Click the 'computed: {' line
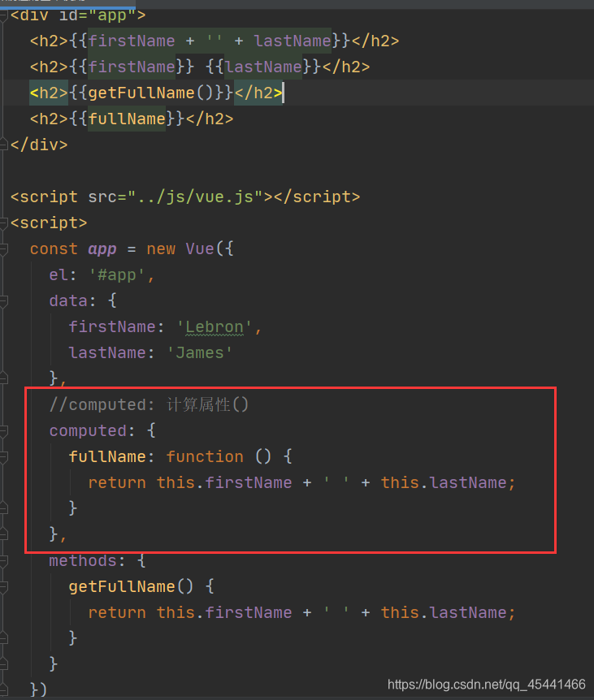Image resolution: width=594 pixels, height=700 pixels. 102,430
